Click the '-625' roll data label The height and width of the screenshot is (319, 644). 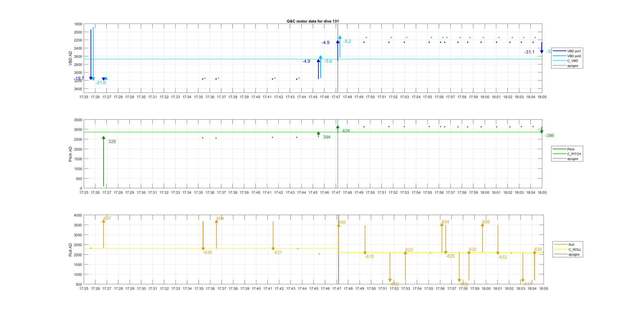[450, 256]
